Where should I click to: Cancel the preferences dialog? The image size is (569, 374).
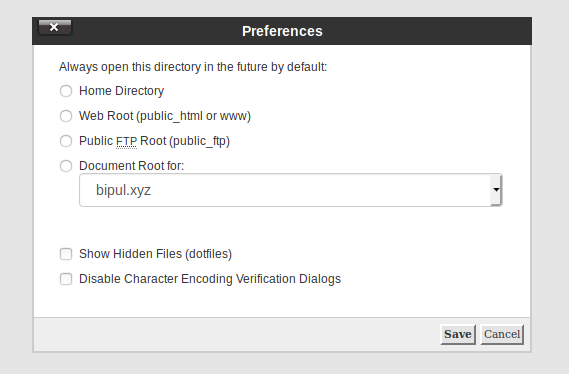click(502, 334)
